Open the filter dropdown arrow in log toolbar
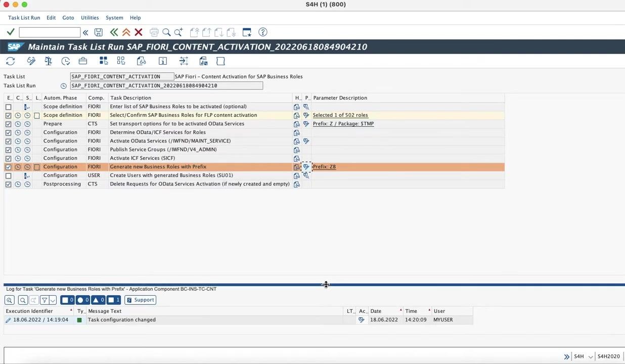 [53, 300]
